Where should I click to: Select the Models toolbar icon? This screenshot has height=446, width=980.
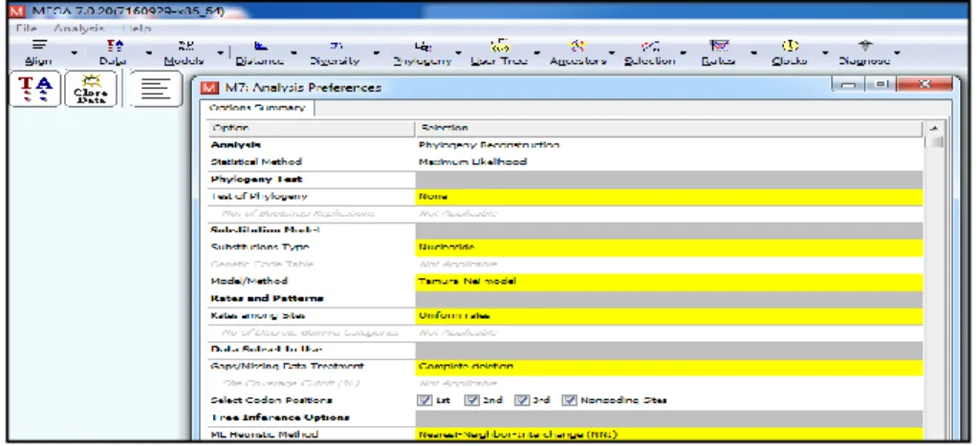pyautogui.click(x=185, y=53)
